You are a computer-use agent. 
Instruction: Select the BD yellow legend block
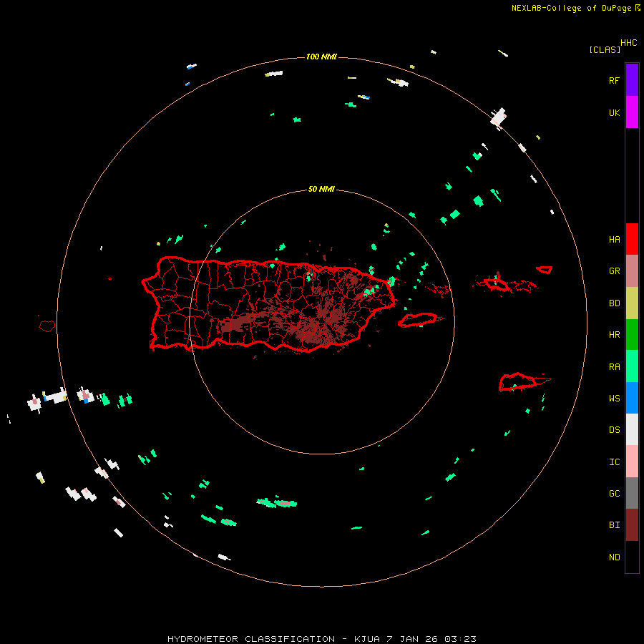point(632,303)
